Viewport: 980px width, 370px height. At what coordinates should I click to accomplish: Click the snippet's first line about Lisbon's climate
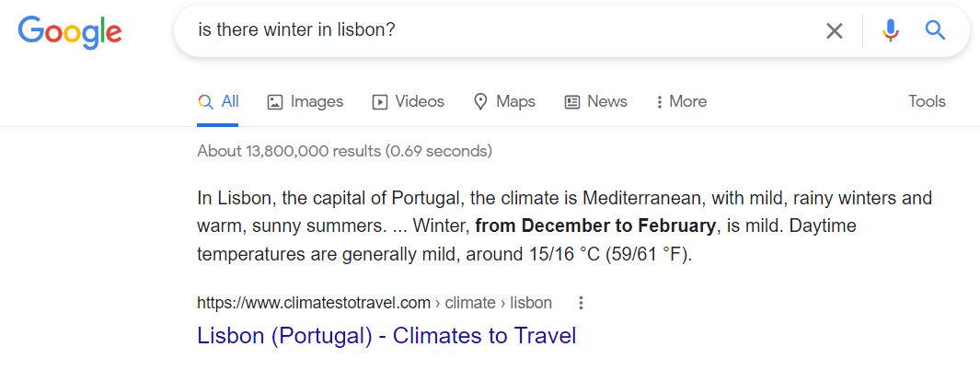(x=564, y=198)
